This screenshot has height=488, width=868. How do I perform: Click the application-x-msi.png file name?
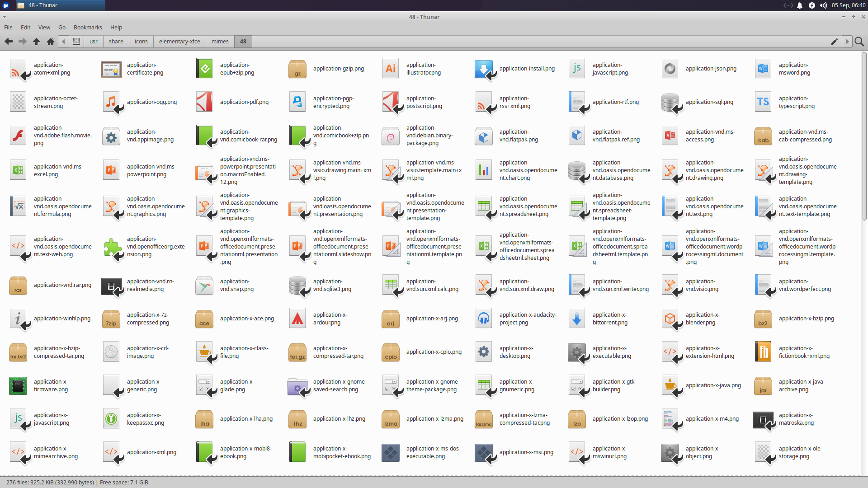[526, 452]
